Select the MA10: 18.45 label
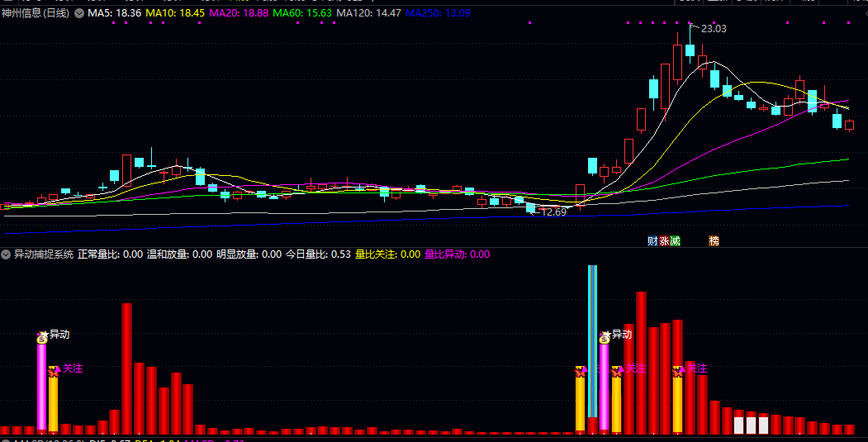 [x=175, y=12]
